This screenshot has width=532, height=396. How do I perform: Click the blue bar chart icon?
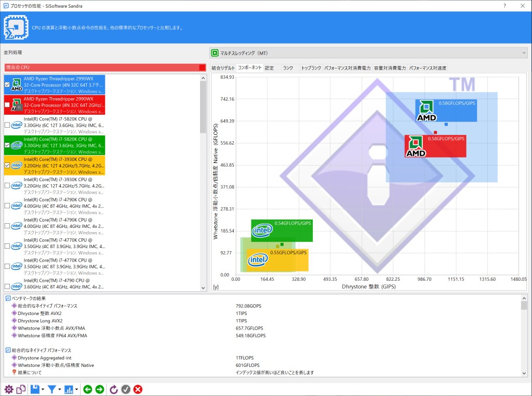pyautogui.click(x=69, y=389)
